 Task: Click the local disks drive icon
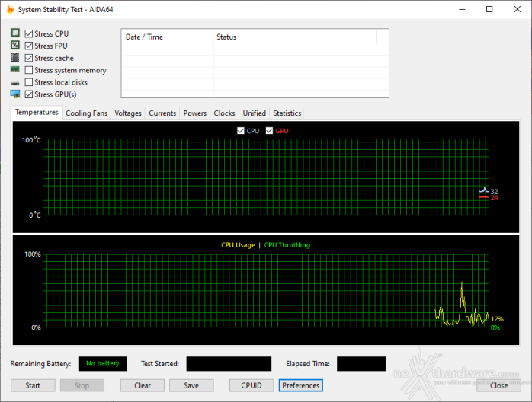click(x=15, y=83)
